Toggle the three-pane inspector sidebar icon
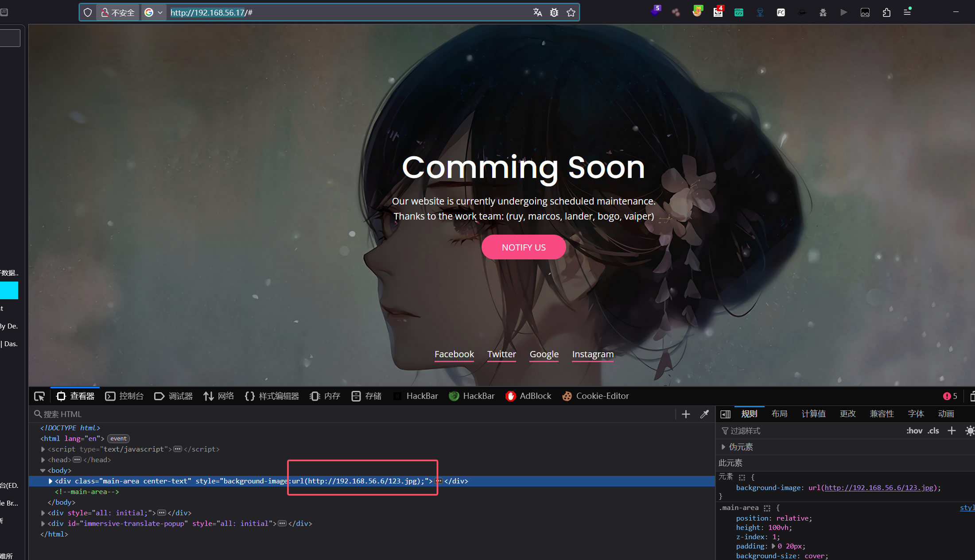Screen dimensions: 975x560 point(725,414)
